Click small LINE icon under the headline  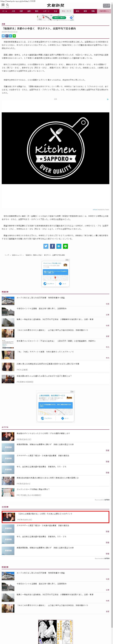(x=14, y=36)
